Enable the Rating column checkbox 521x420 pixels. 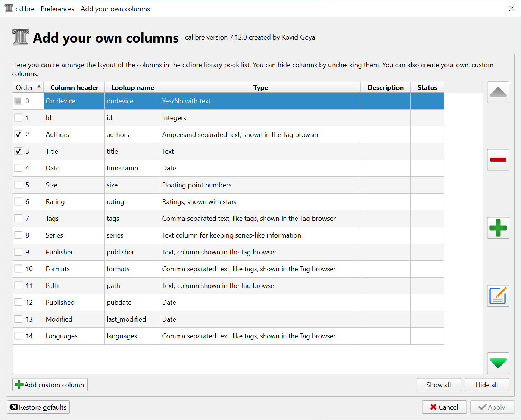coord(18,202)
